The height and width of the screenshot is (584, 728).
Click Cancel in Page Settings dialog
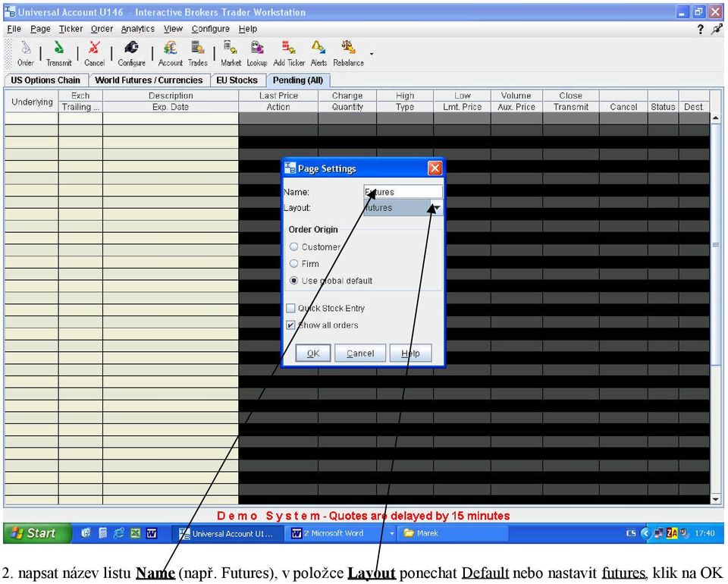(x=360, y=353)
